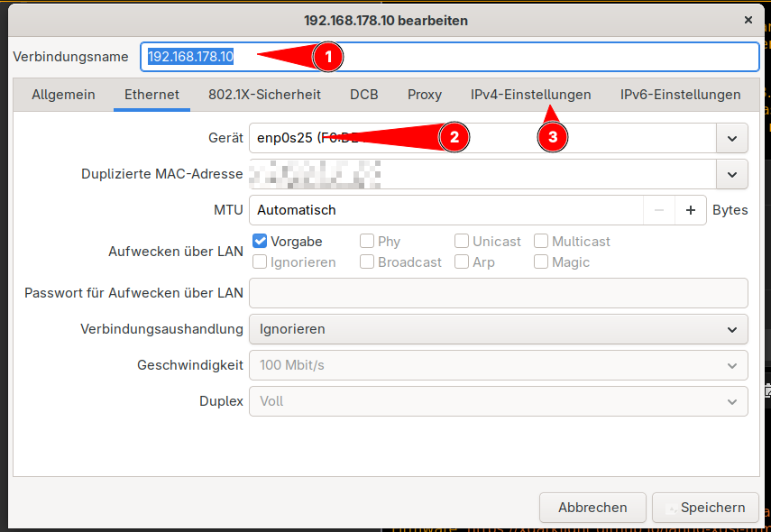
Task: Switch to the IPv4-Einstellungen tab
Action: tap(528, 94)
